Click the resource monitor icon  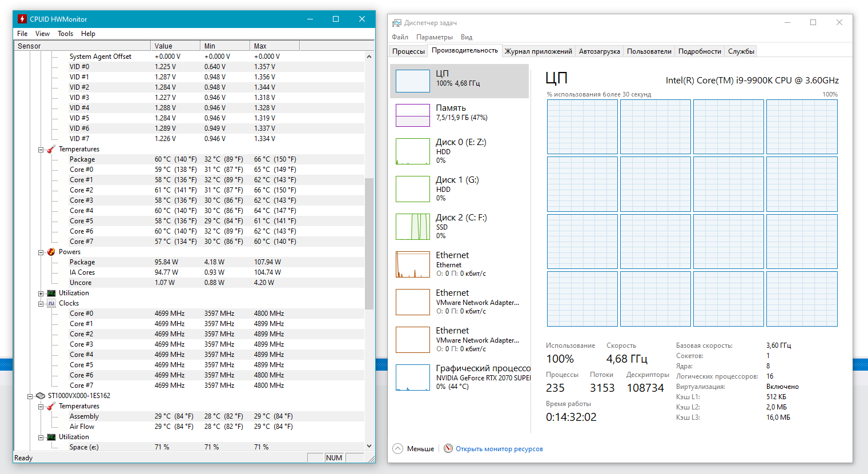click(448, 449)
